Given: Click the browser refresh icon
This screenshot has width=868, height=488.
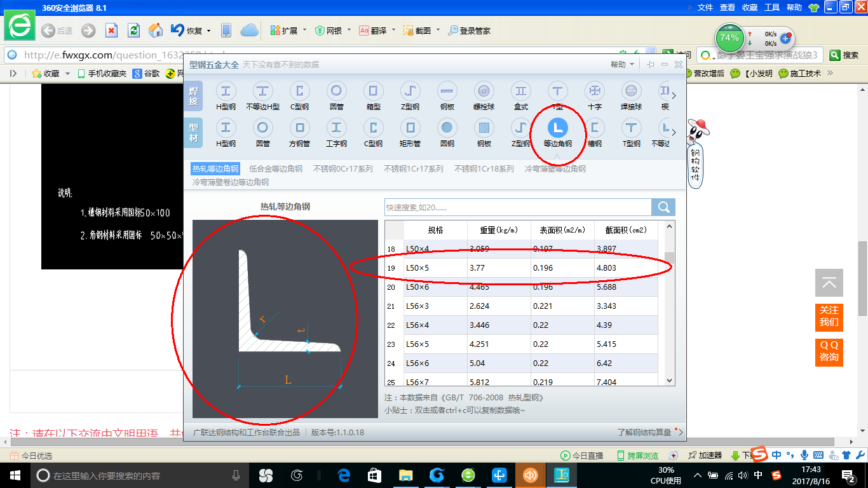Looking at the screenshot, I should (133, 30).
